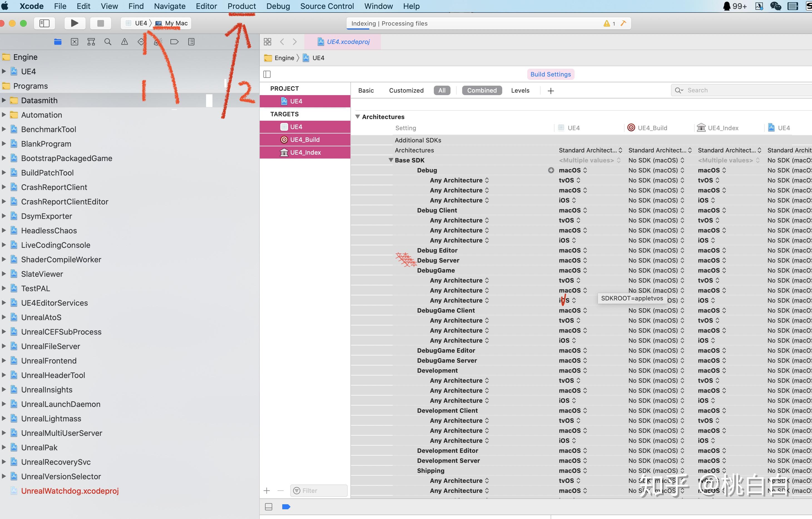Expand the Datasmith folder

[x=4, y=100]
